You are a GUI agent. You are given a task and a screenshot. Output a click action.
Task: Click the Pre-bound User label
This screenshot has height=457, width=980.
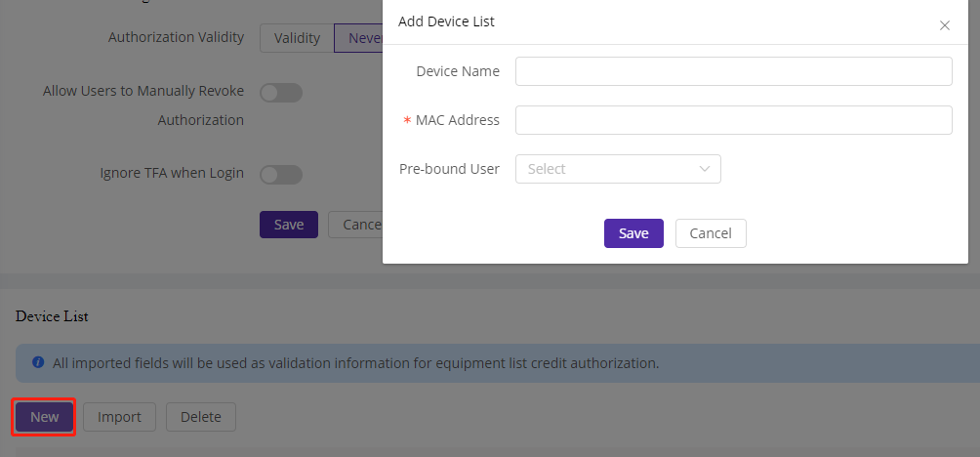[x=449, y=169]
